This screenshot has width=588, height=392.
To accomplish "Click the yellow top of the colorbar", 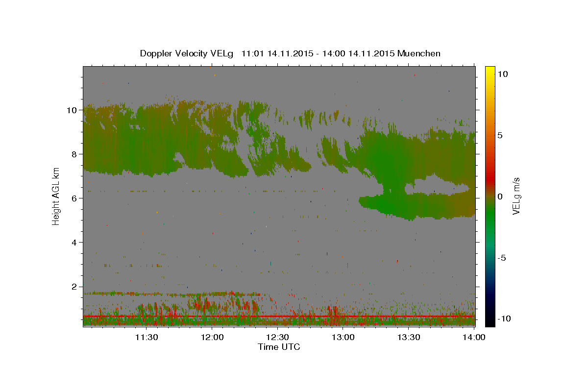I will point(490,71).
